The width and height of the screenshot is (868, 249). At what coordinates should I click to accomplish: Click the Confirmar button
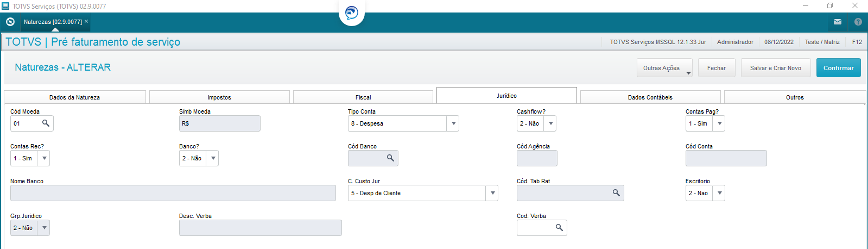pos(839,68)
